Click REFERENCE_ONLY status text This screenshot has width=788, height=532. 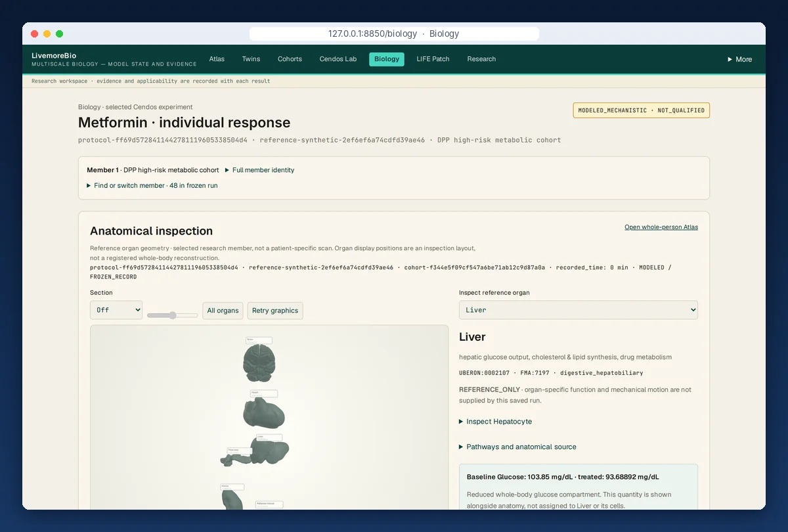[x=489, y=389]
